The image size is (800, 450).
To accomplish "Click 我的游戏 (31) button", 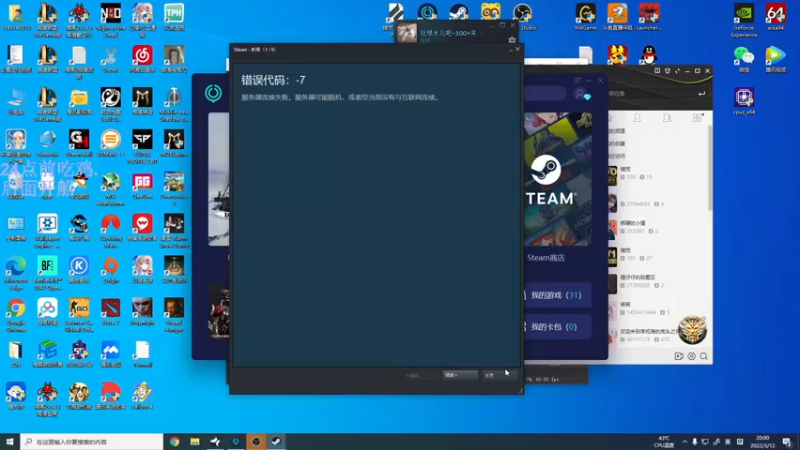I will 558,295.
